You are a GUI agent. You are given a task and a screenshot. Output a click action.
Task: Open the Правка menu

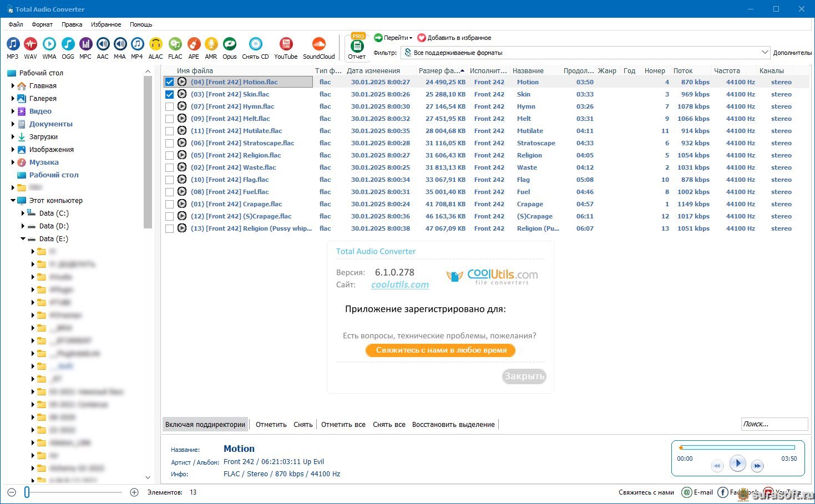pyautogui.click(x=72, y=24)
